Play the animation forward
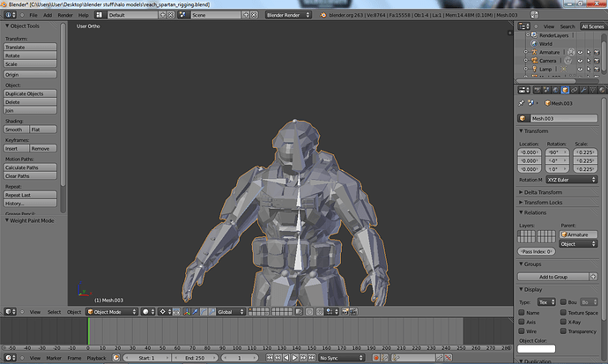 (x=294, y=358)
